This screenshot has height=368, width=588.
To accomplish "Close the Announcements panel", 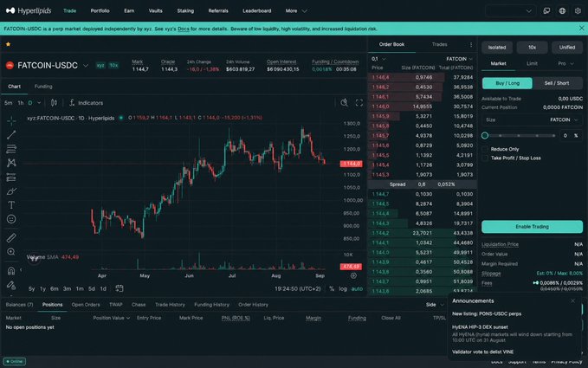I will (x=572, y=300).
